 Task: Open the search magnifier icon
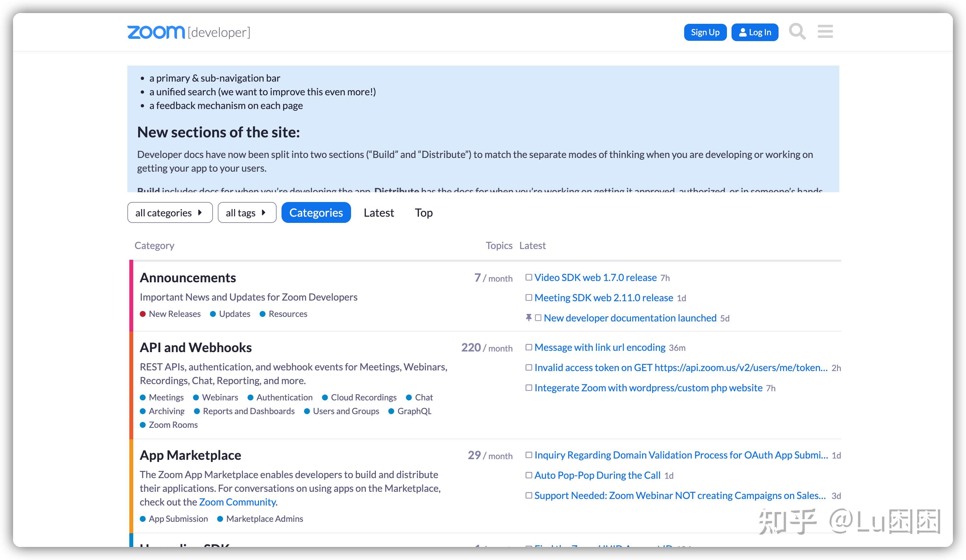tap(797, 32)
